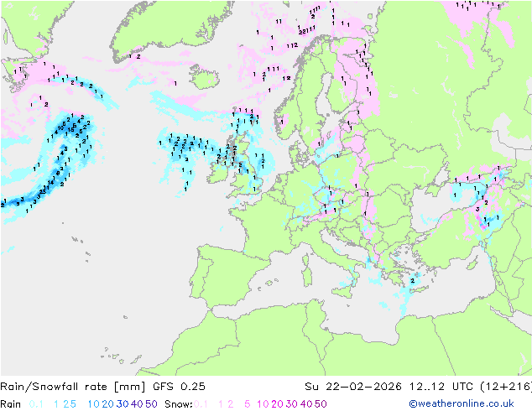Select the Snow legend value 0.1
Viewport: 532px width, 411px height.
tap(201, 404)
